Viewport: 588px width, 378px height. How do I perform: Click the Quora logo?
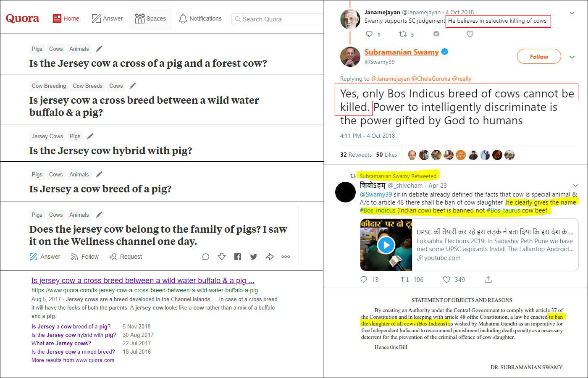point(22,18)
